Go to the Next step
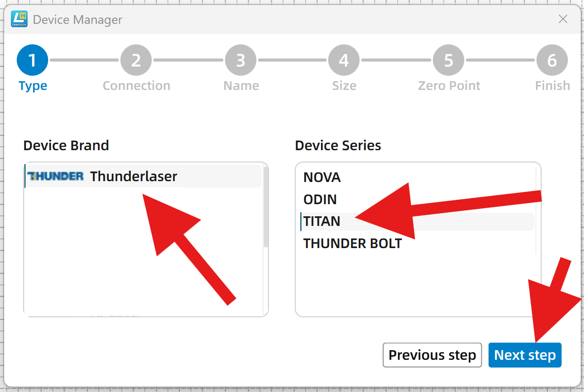 (x=525, y=355)
